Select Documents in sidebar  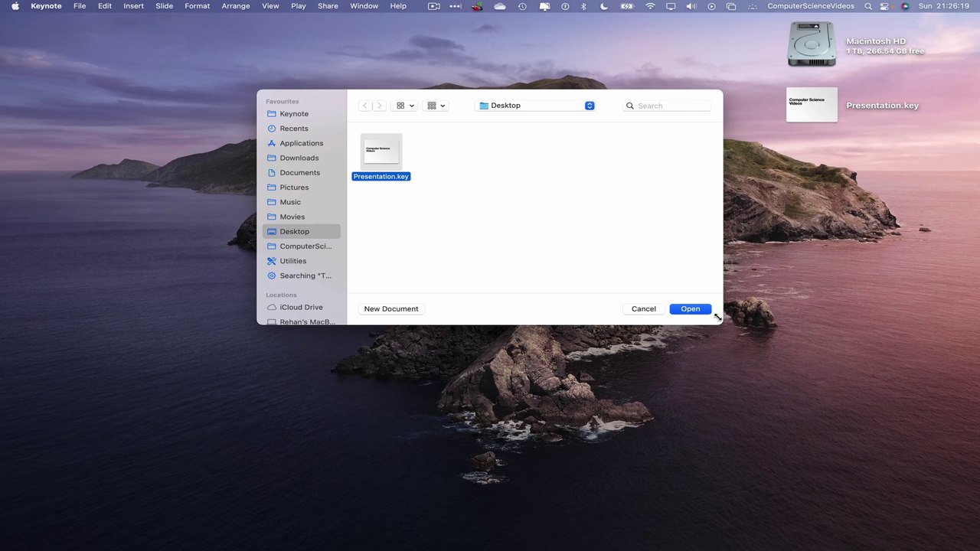click(301, 173)
